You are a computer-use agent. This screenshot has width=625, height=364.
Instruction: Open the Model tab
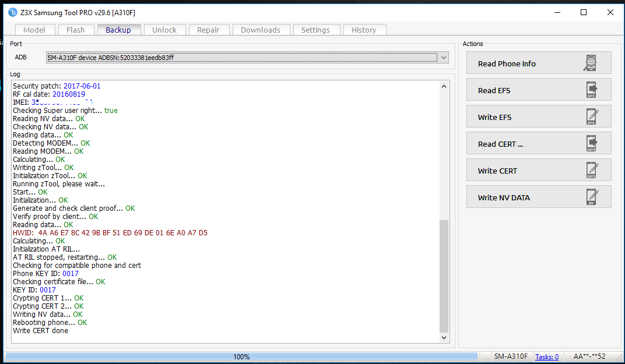tap(34, 30)
